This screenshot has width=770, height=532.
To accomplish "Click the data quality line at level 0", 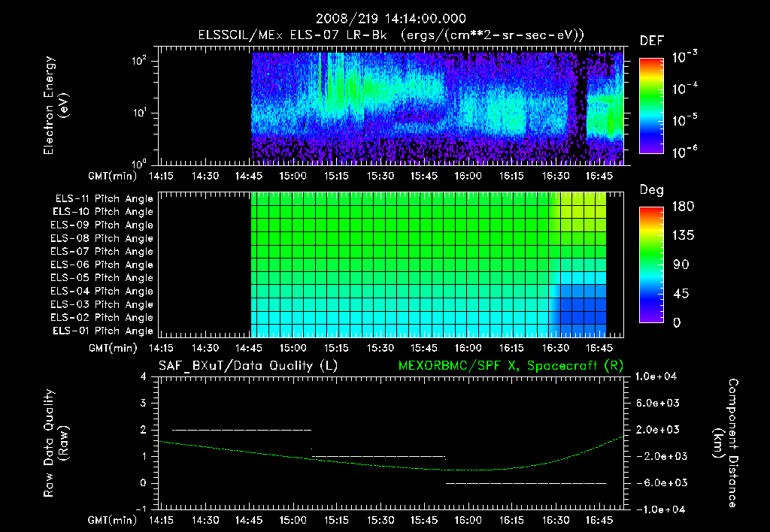I will click(526, 483).
